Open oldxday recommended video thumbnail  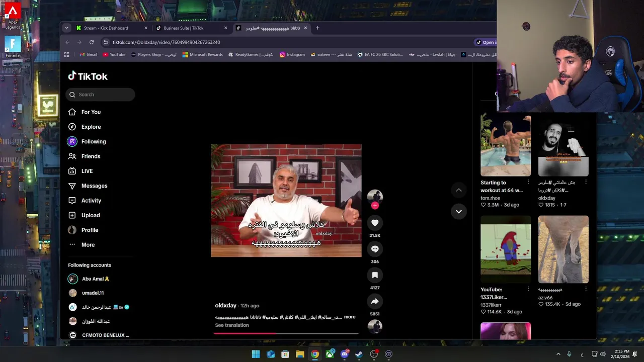[563, 145]
